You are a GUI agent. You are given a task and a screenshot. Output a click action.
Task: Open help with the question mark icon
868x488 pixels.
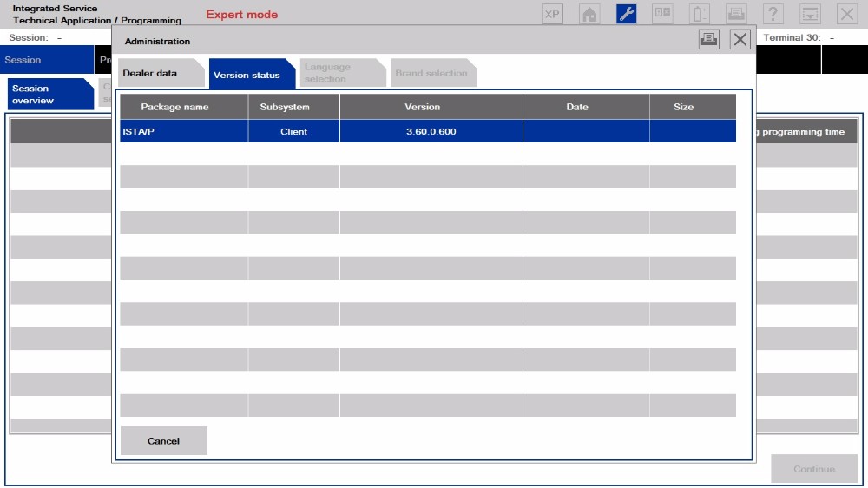[x=773, y=14]
